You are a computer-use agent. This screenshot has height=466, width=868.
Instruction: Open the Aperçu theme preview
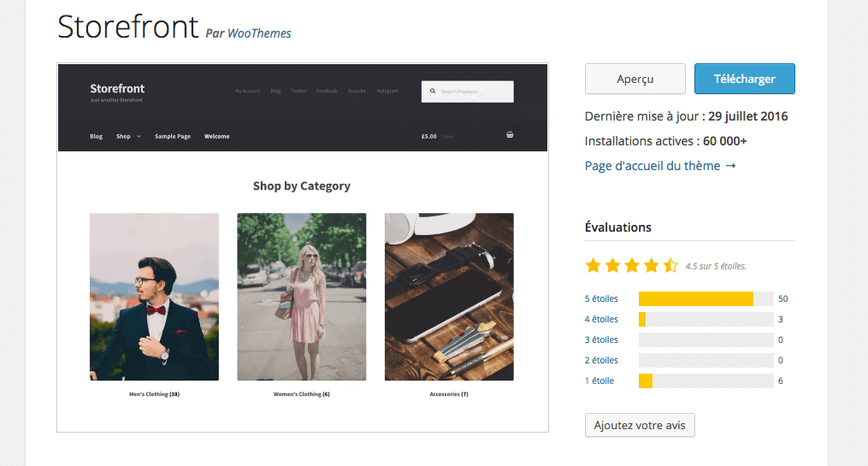(635, 79)
